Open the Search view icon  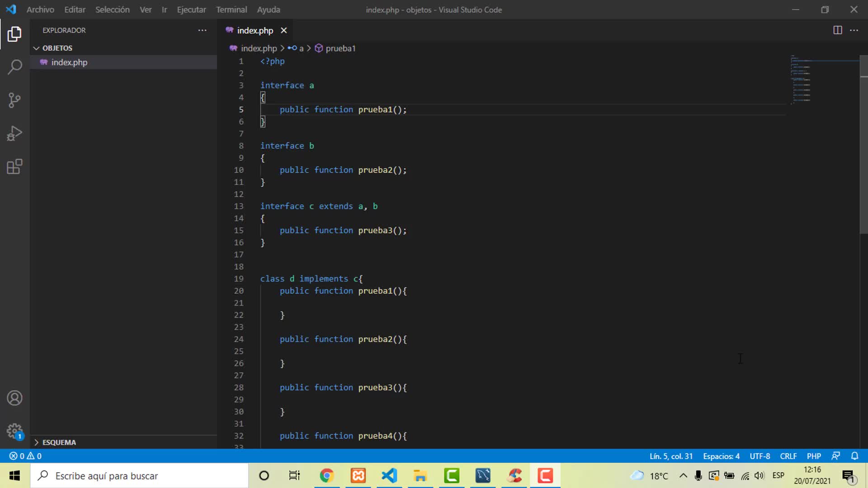(x=14, y=67)
